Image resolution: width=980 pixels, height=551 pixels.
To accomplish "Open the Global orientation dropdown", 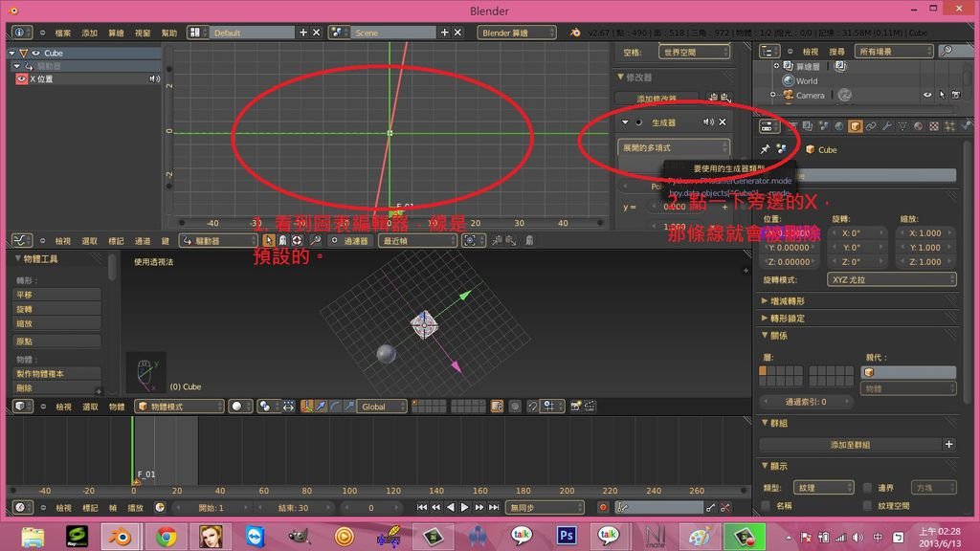I will tap(381, 406).
